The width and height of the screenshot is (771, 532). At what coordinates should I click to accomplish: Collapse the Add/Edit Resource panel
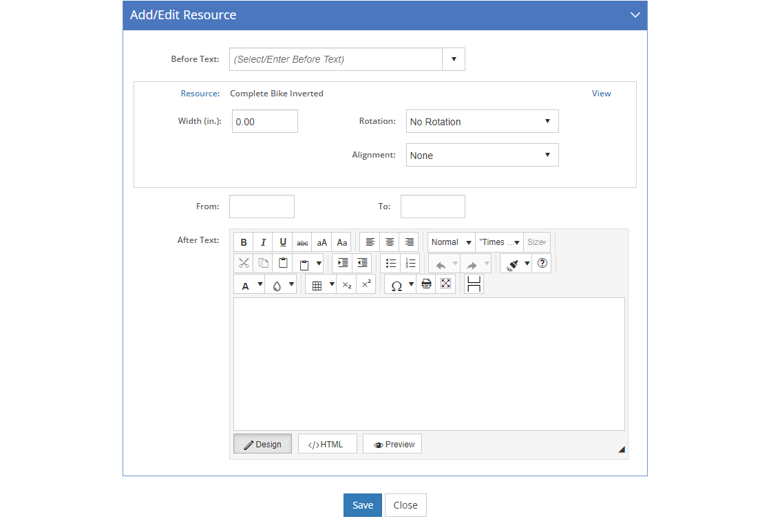point(635,14)
